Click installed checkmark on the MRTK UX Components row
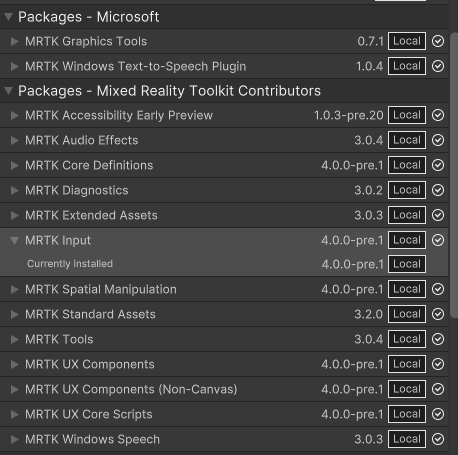This screenshot has height=455, width=458. click(438, 364)
